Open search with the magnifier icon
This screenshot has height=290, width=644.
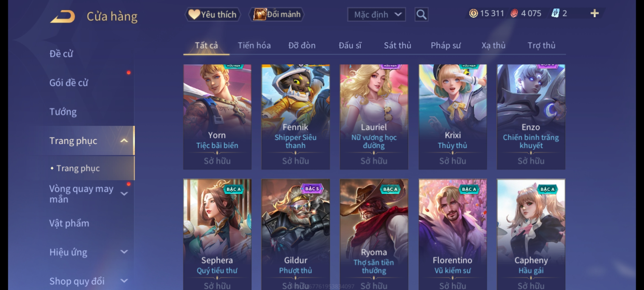(x=421, y=15)
